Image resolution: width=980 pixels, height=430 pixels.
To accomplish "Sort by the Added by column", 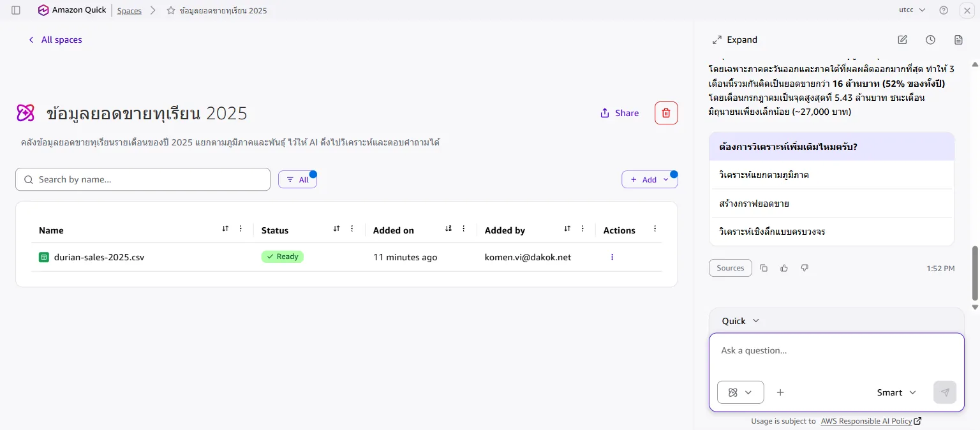I will pyautogui.click(x=567, y=229).
